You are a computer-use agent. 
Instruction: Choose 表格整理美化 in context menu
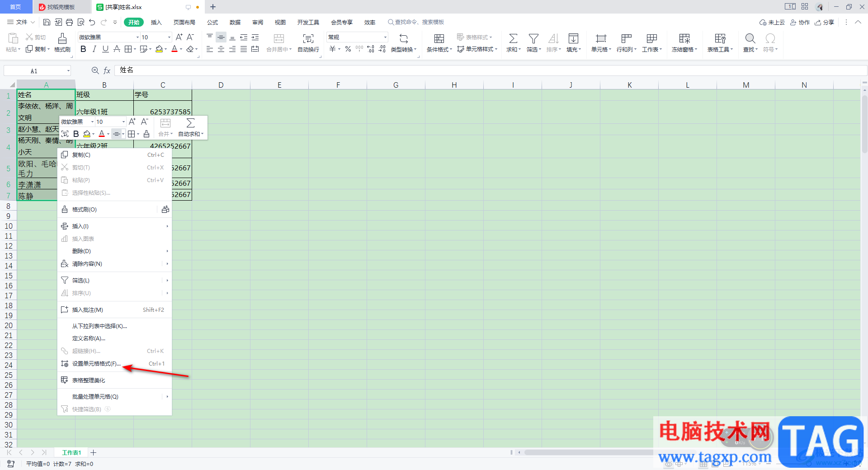coord(115,381)
